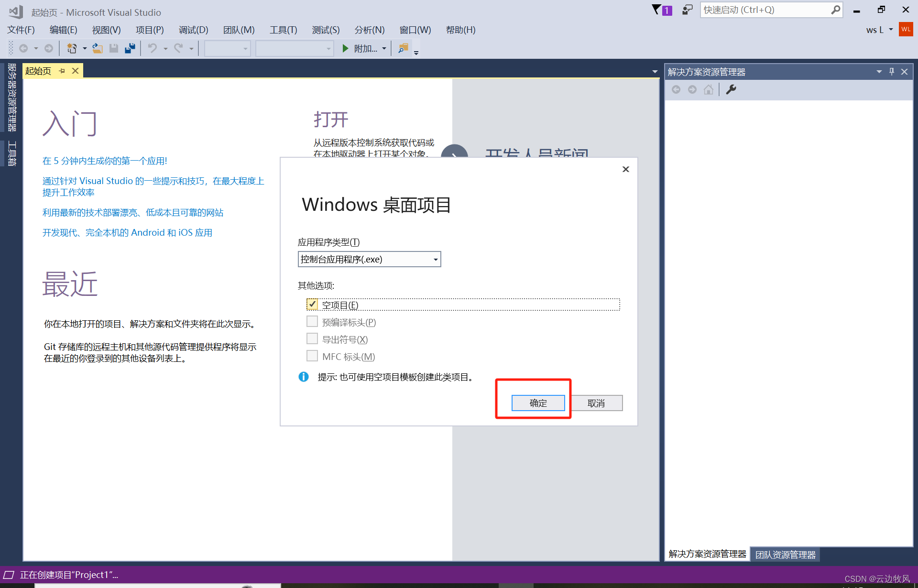The width and height of the screenshot is (918, 588).
Task: Switch to the 团队资源管理器 tab
Action: coord(785,555)
